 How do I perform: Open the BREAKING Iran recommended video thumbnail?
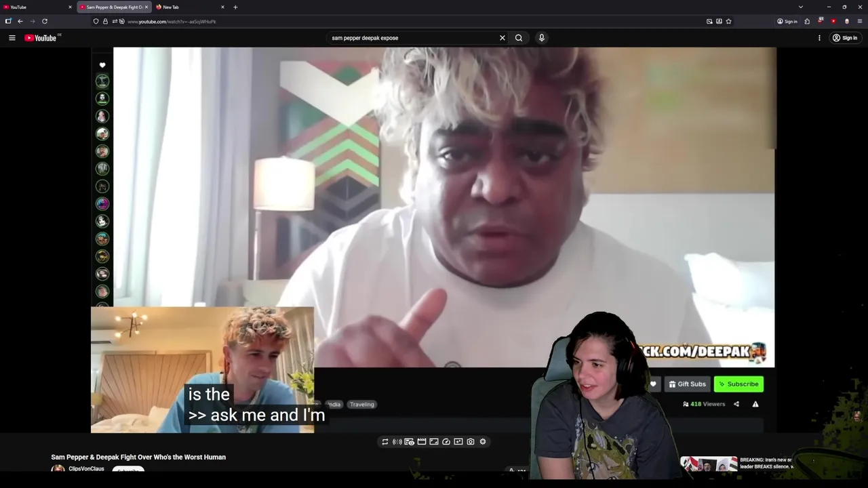(709, 464)
